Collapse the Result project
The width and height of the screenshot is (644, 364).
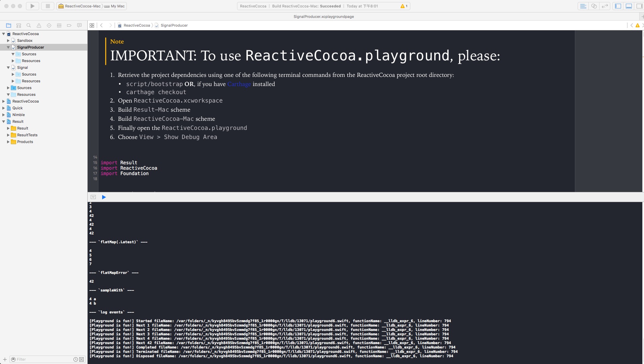pyautogui.click(x=4, y=121)
